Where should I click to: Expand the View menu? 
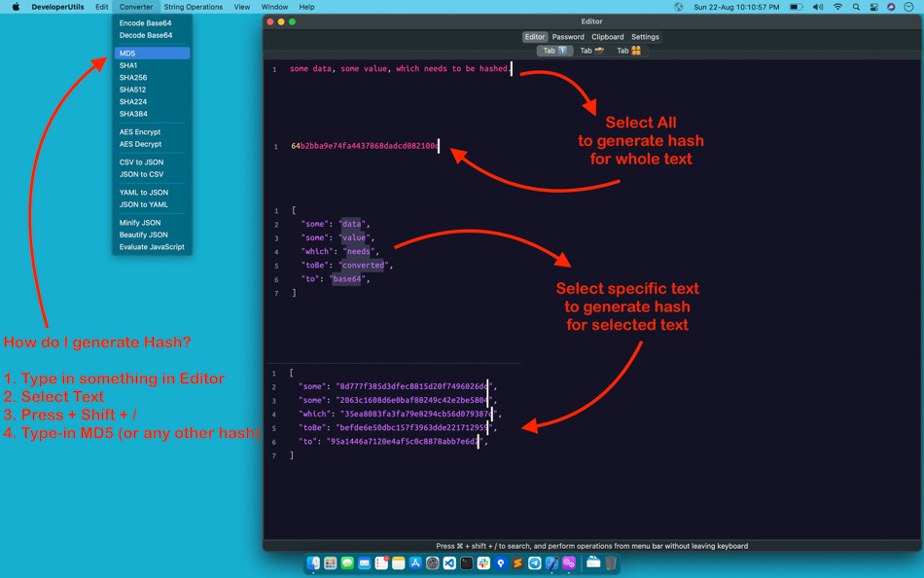point(241,7)
